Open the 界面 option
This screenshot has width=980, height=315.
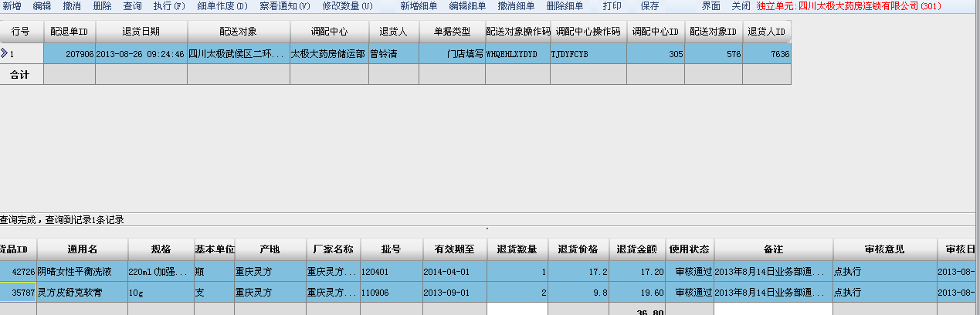point(711,6)
